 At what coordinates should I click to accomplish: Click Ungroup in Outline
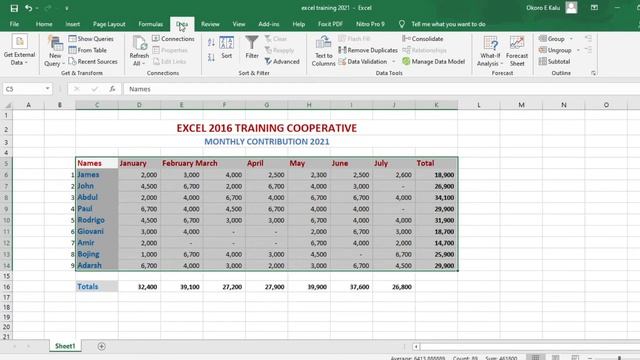point(555,50)
